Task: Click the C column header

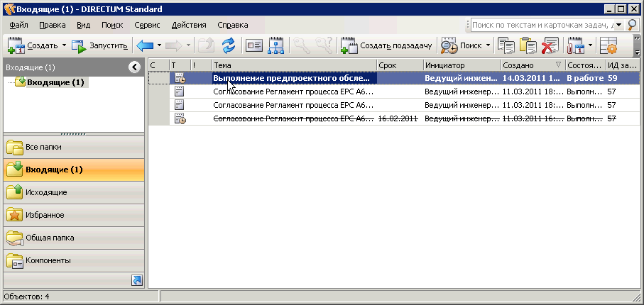Action: [159, 65]
